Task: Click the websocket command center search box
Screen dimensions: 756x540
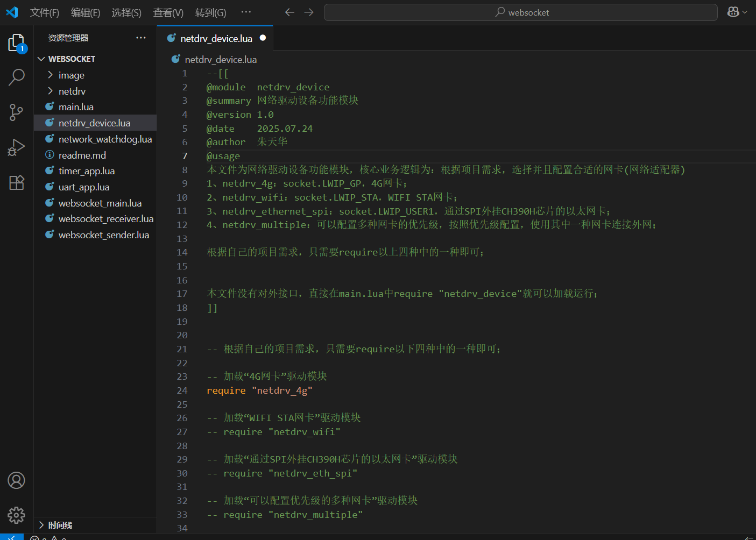Action: pyautogui.click(x=520, y=12)
